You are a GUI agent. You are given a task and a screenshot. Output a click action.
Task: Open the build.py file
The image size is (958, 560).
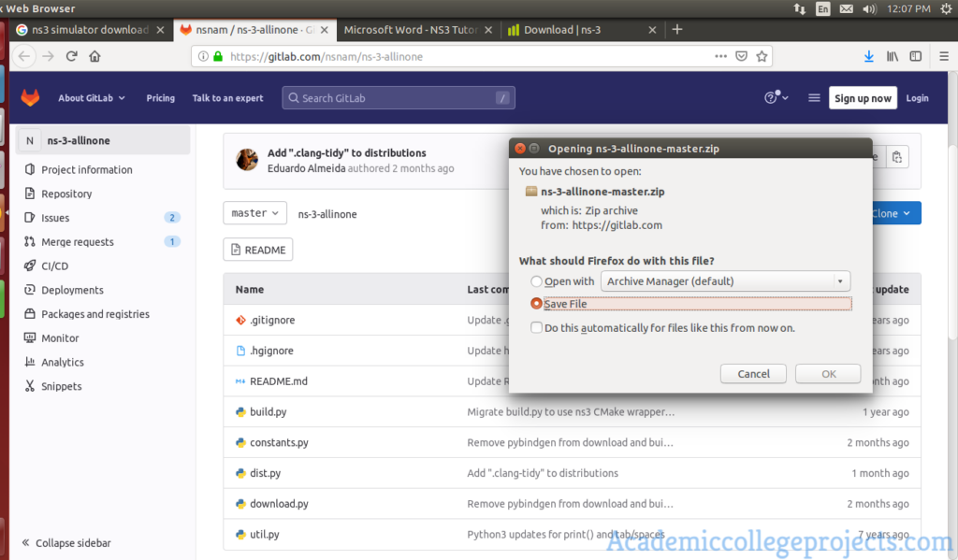click(269, 411)
